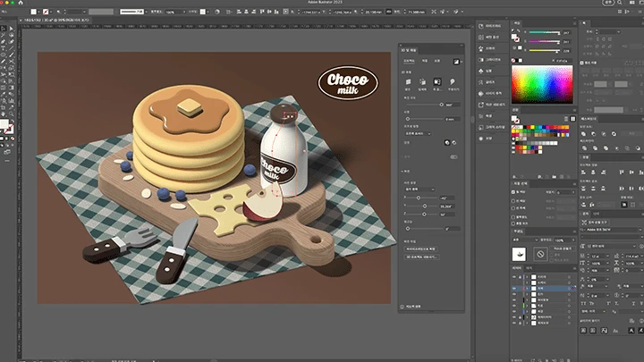Select the Direct Selection tool in left toolbar
Screen dimensions: 644x362
click(x=11, y=29)
